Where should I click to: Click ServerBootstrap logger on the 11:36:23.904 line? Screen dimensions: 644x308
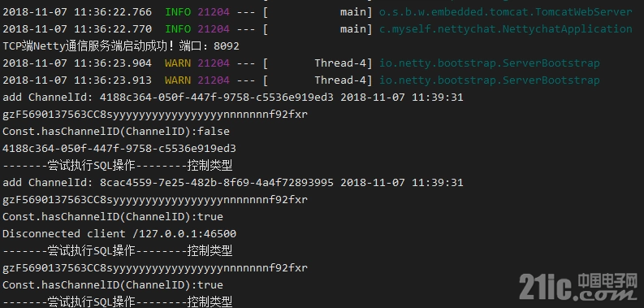[489, 63]
